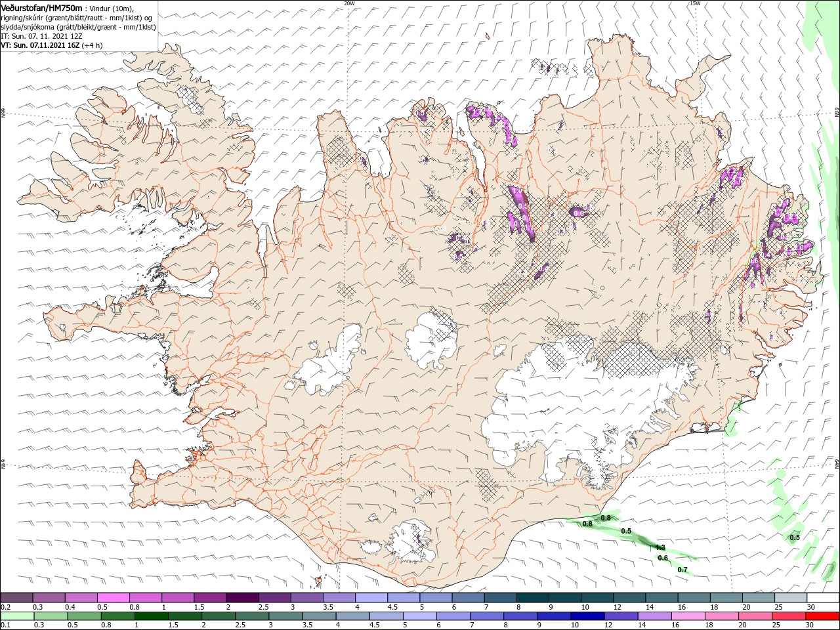Click the 0.1 label in the rain legend

click(5, 625)
